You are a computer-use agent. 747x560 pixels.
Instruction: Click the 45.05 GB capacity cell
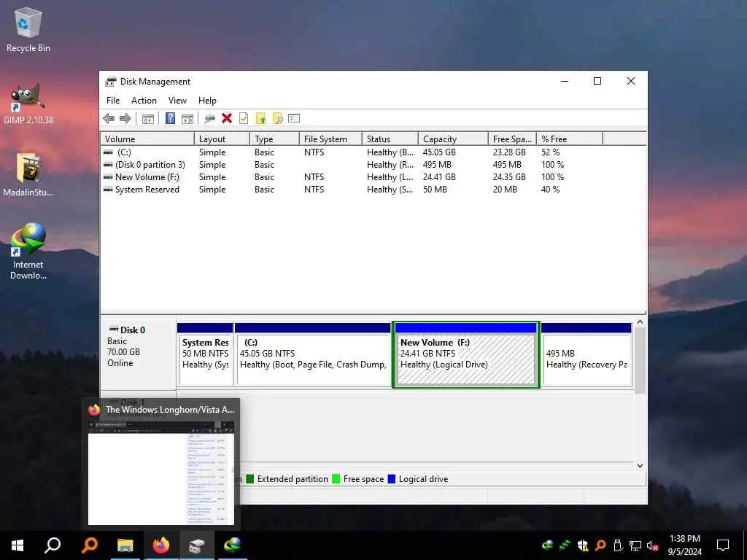439,152
